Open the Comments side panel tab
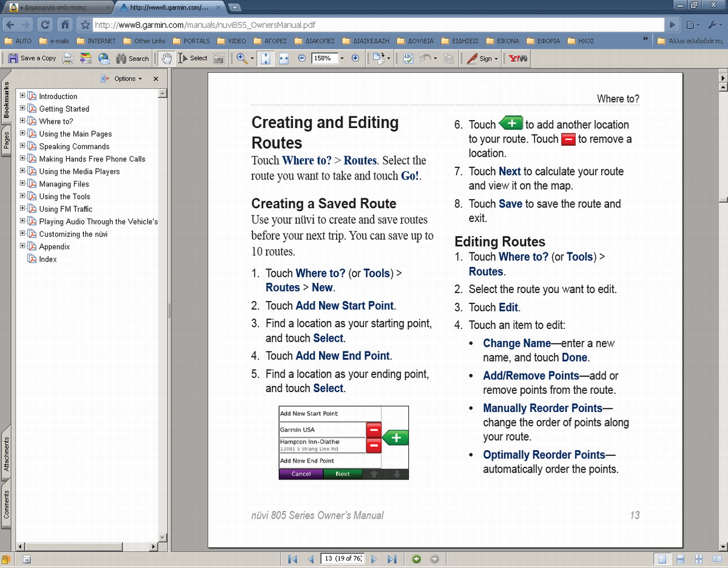Image resolution: width=728 pixels, height=568 pixels. coord(7,504)
